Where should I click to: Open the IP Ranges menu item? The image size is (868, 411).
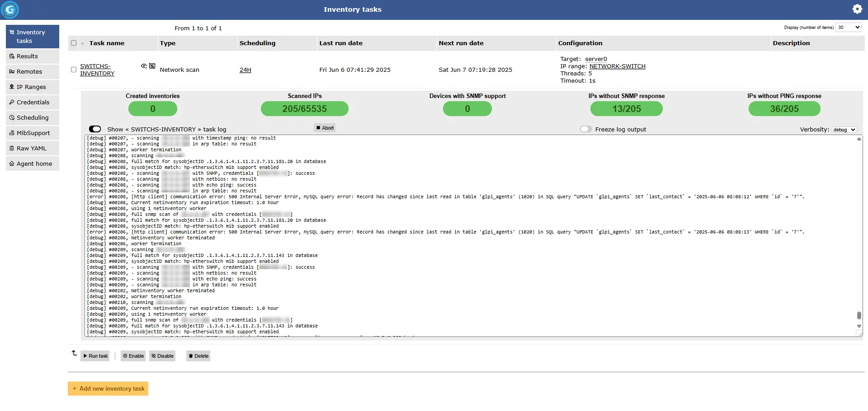coord(32,87)
